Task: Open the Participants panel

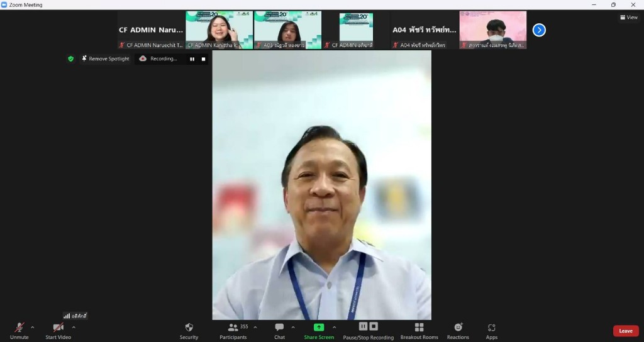Action: (233, 328)
